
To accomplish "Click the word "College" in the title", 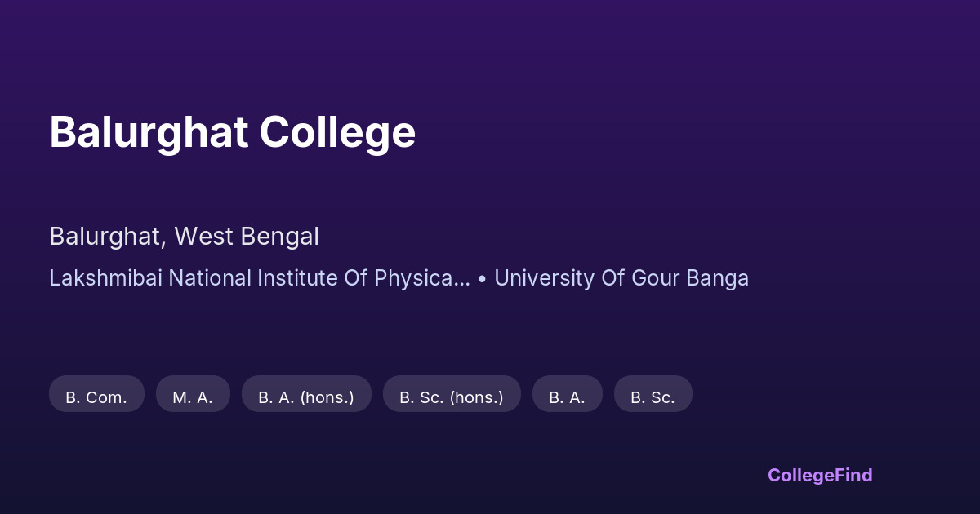I will pos(337,132).
